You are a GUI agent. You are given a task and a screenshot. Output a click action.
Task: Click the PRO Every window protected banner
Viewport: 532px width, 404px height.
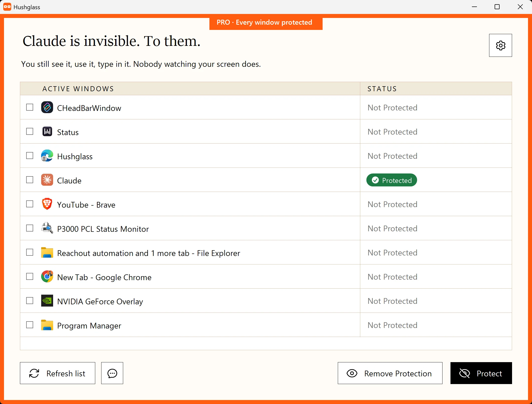click(x=266, y=23)
